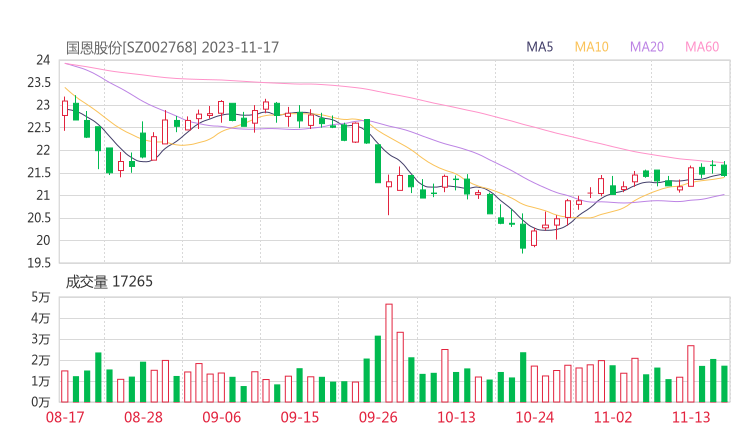
Task: Click the 20.5 price axis label
Action: [x=39, y=218]
